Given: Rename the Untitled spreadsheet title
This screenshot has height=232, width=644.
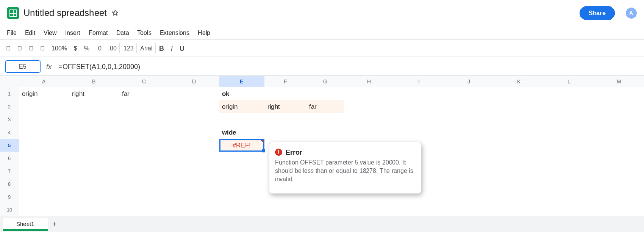Looking at the screenshot, I should point(65,13).
